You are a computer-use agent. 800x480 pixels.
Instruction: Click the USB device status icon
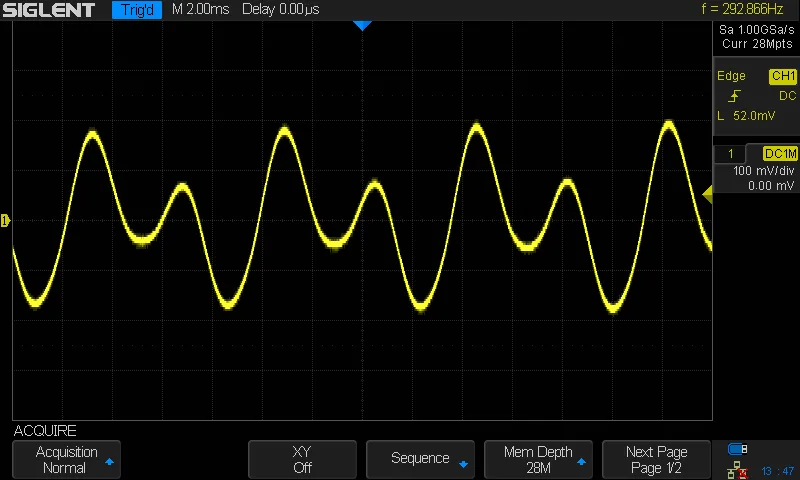coord(737,449)
